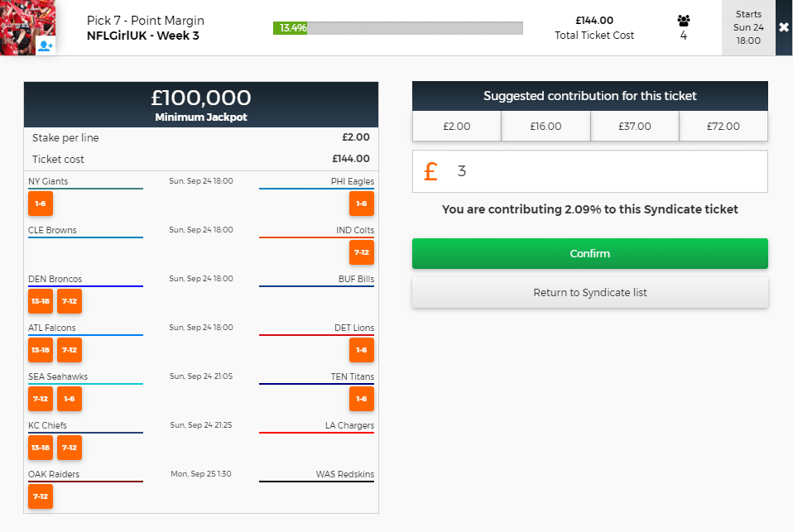Click the add-follower icon on syndicate avatar
This screenshot has height=532, width=793.
46,46
